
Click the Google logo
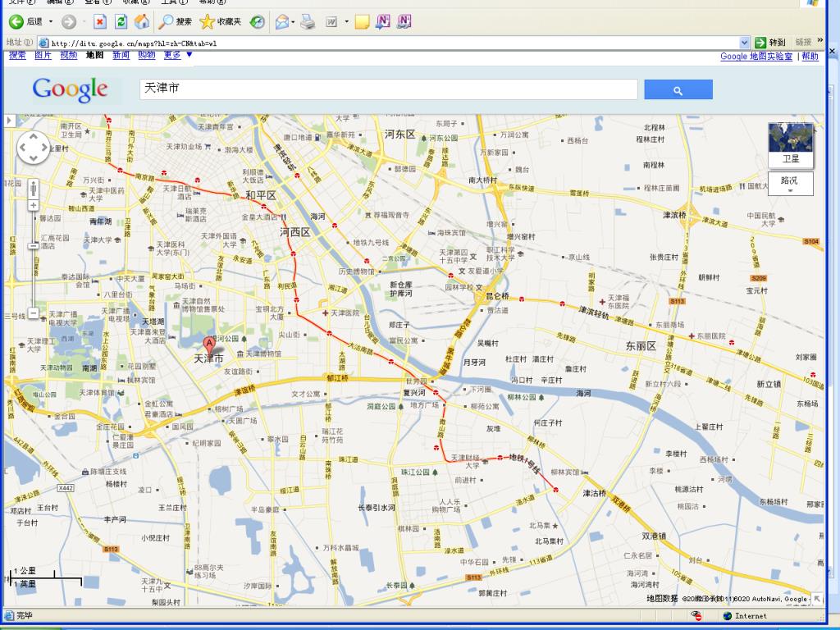pos(70,89)
